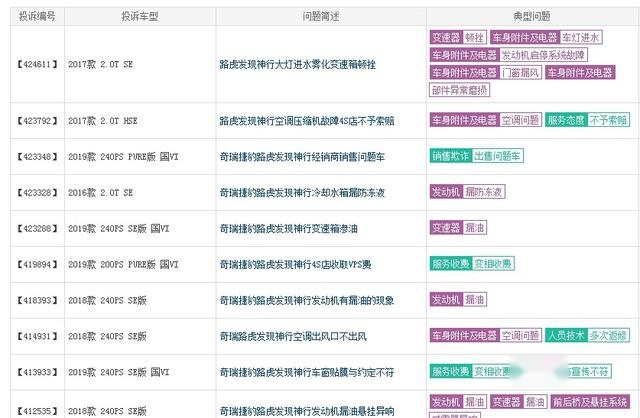Open link 奇瑞捷豹路虎发现神行经销商销售问题车
The height and width of the screenshot is (418, 640).
click(x=302, y=157)
